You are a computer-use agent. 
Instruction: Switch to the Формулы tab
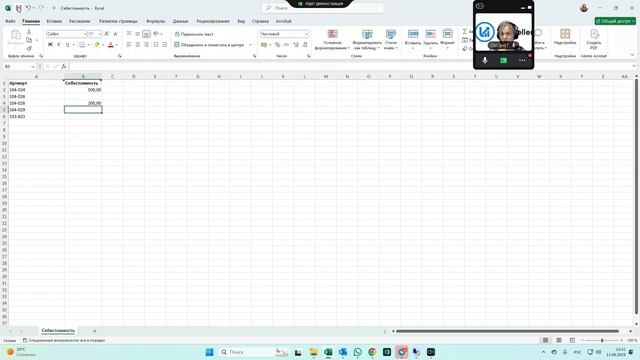[x=156, y=21]
